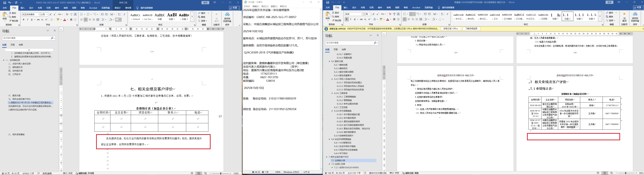Switch to 审阅 tab in right Word window
Image resolution: width=644 pixels, height=175 pixels.
click(388, 8)
